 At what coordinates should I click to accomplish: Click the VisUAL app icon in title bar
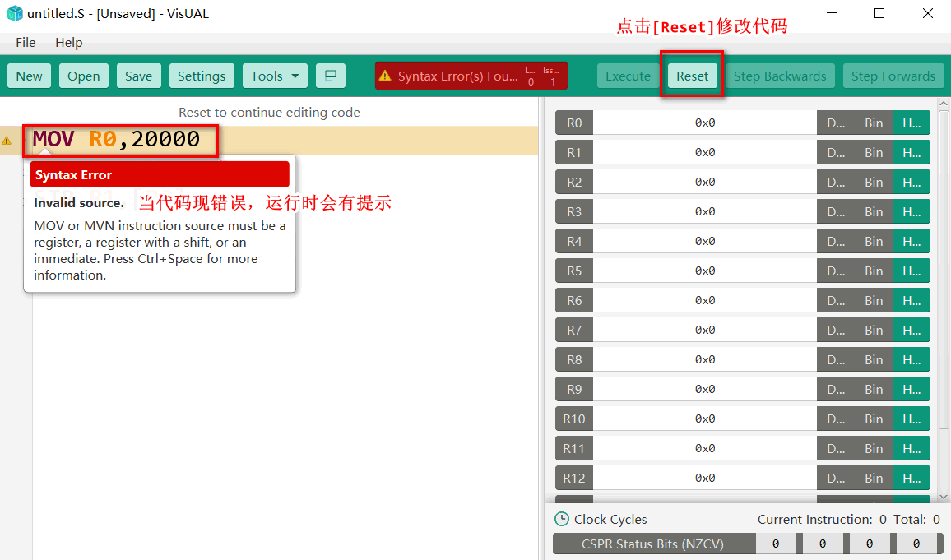coord(15,13)
